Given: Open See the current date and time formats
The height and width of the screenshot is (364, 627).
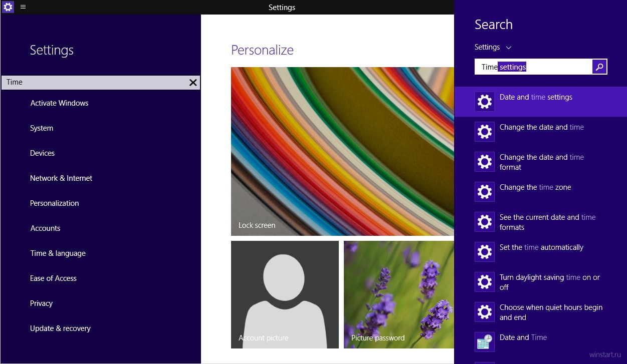Looking at the screenshot, I should pyautogui.click(x=541, y=222).
